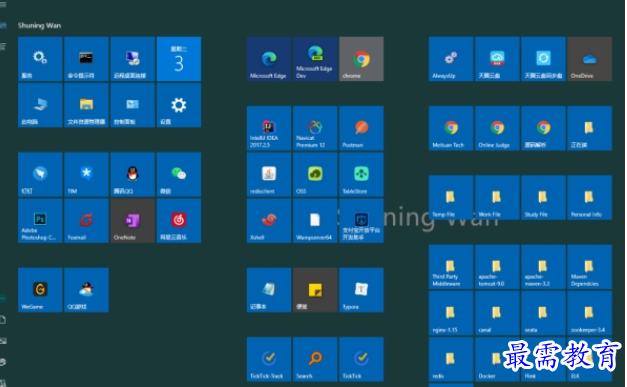Open the Tencent QQ penguin tile
This screenshot has height=387, width=627.
click(x=132, y=175)
